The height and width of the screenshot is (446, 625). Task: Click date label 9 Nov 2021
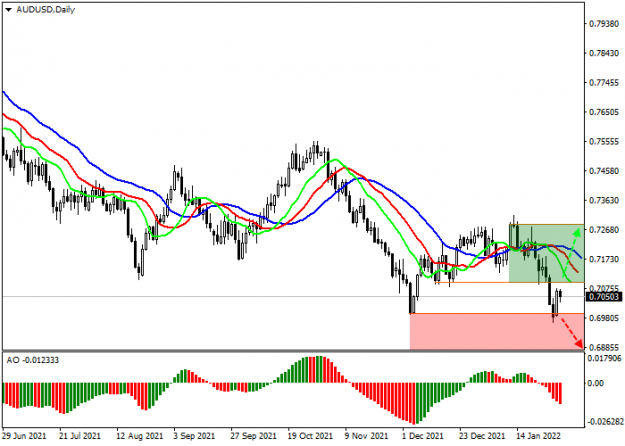[366, 436]
